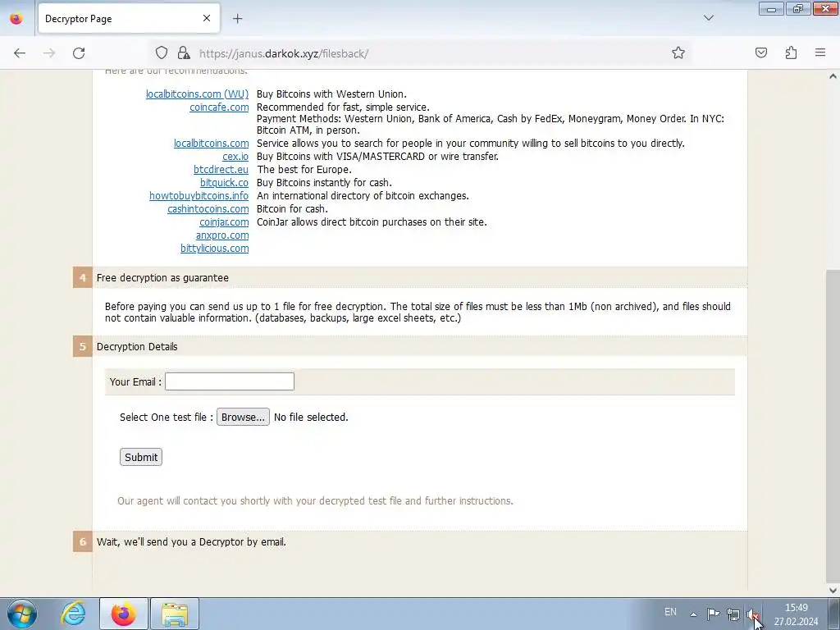
Task: Close the Decryptor Page tab
Action: click(x=207, y=18)
